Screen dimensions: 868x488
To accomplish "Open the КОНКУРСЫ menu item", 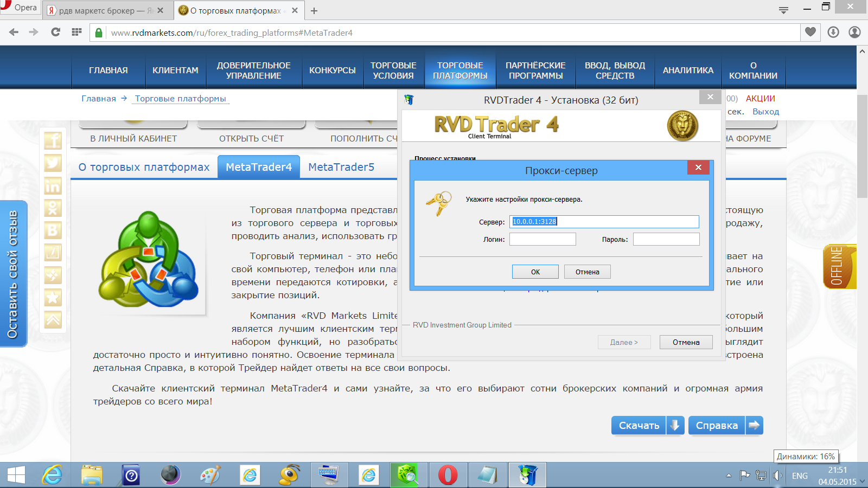I will point(333,70).
